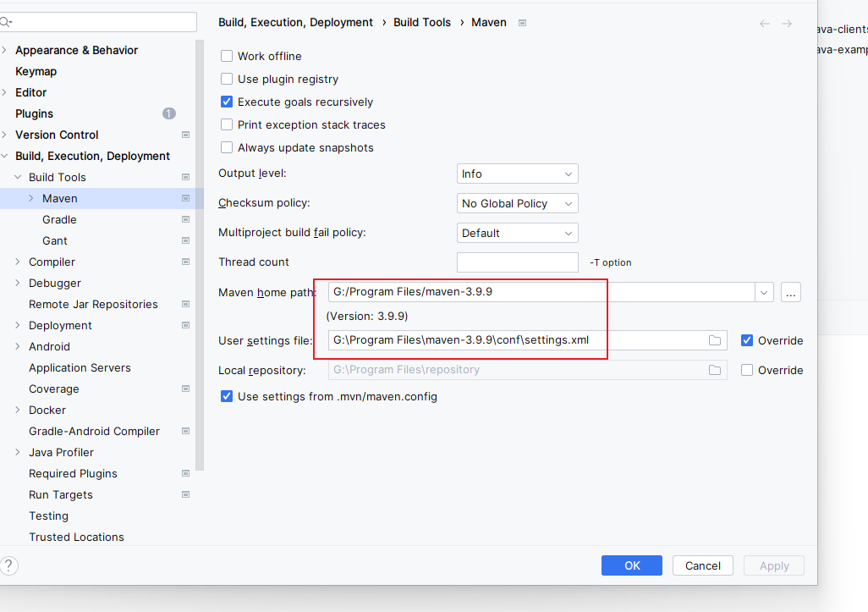
Task: Click project-level icon beside Required Plugins
Action: pyautogui.click(x=186, y=473)
